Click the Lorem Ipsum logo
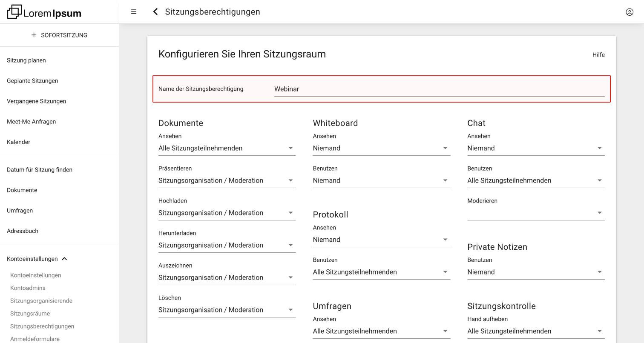Image resolution: width=644 pixels, height=343 pixels. [44, 12]
